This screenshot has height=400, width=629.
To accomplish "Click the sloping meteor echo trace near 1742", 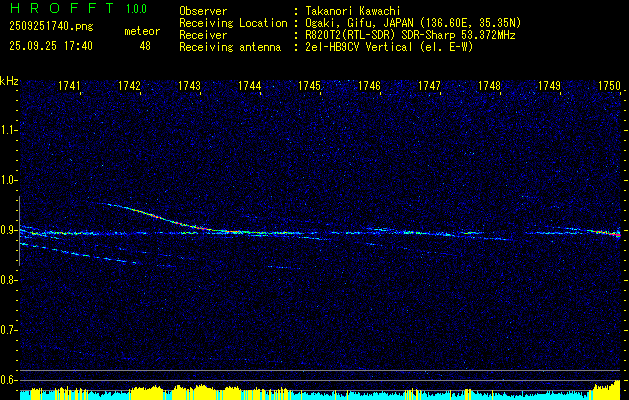I will pyautogui.click(x=154, y=216).
